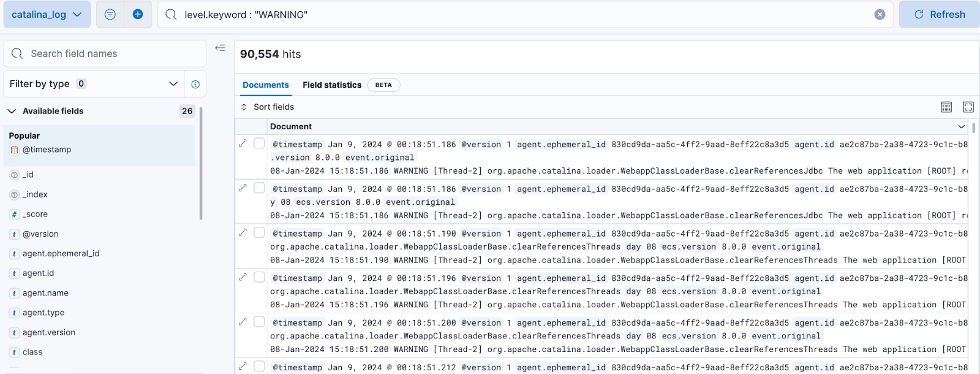Image resolution: width=980 pixels, height=374 pixels.
Task: Check the 00:18:51.196 row checkbox
Action: tap(259, 277)
